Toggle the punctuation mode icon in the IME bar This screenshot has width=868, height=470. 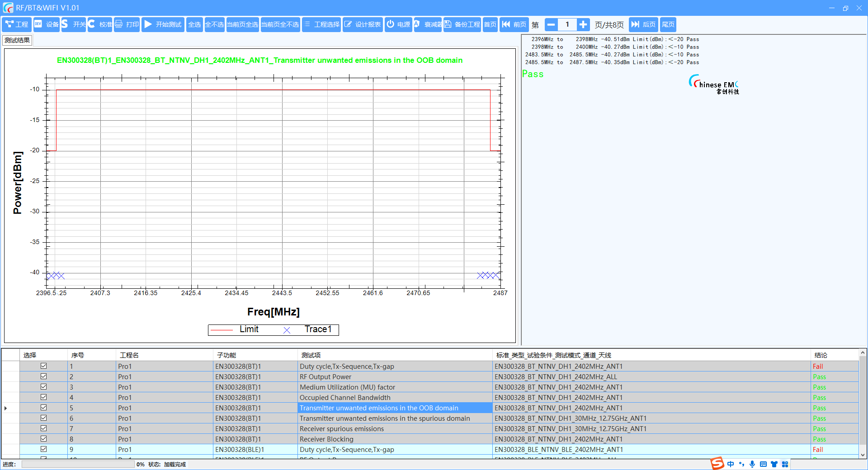pyautogui.click(x=741, y=464)
